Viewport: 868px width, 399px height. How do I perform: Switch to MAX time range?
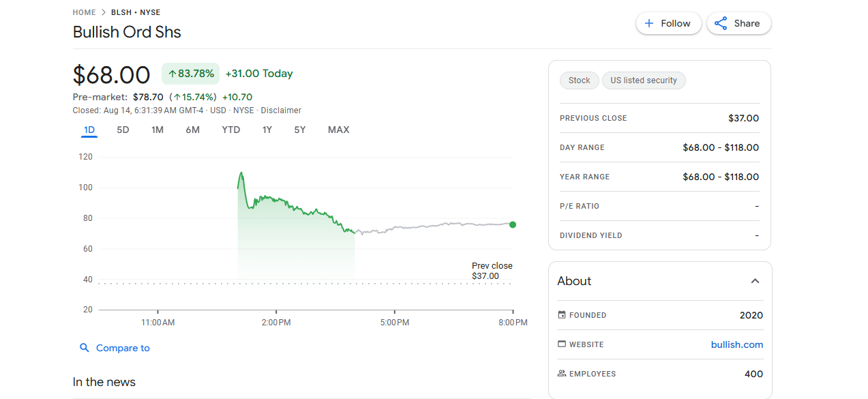[x=338, y=130]
